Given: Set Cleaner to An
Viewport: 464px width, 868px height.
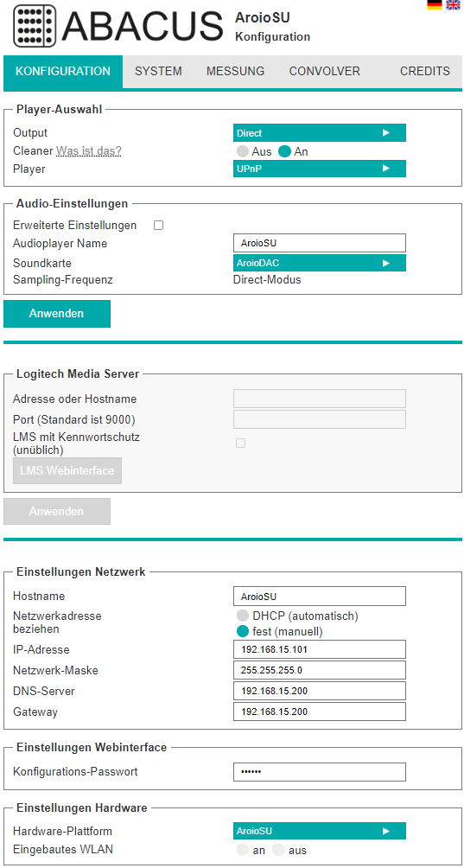Looking at the screenshot, I should coord(284,151).
